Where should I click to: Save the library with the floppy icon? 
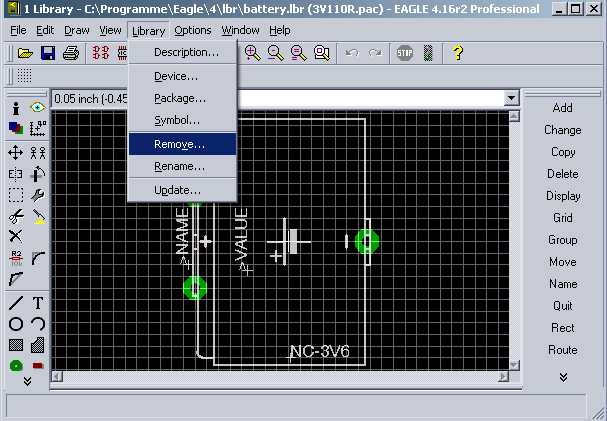click(x=48, y=53)
